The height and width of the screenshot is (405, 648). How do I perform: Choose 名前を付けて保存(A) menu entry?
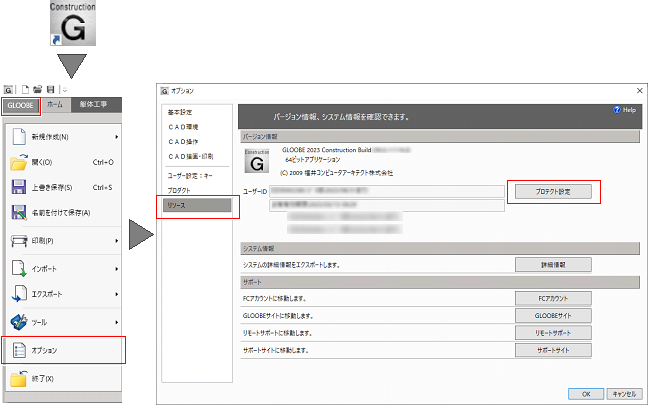[x=64, y=213]
